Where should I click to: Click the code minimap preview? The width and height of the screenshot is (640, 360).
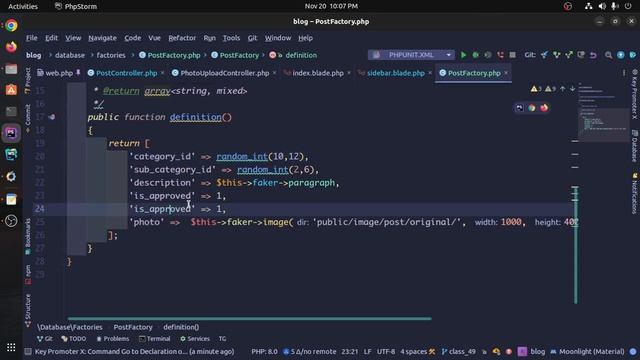603,112
